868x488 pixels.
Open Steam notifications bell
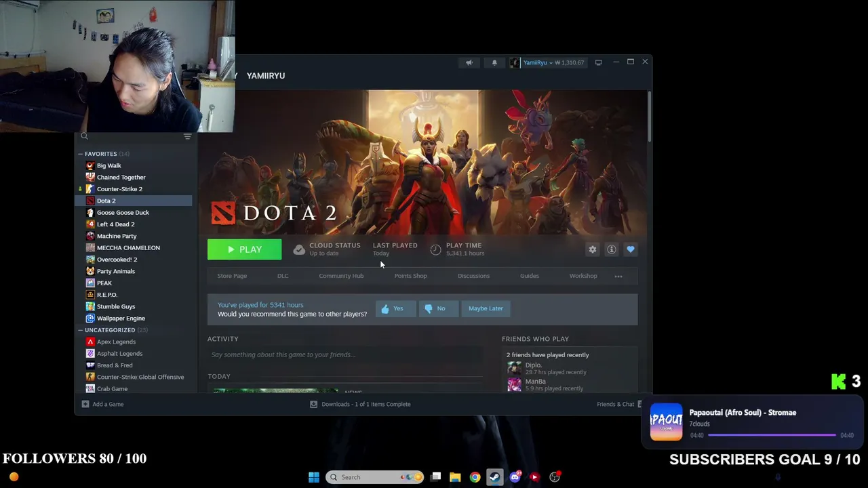[494, 62]
